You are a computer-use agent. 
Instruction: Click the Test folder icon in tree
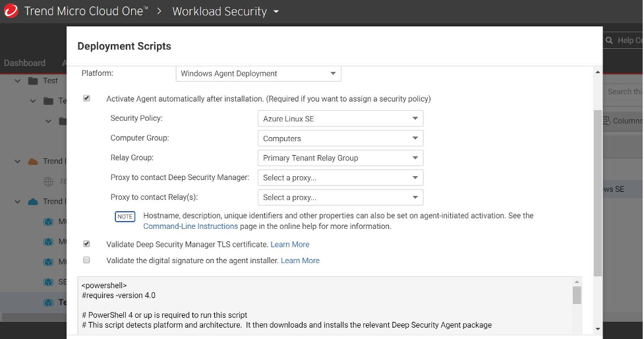point(33,81)
